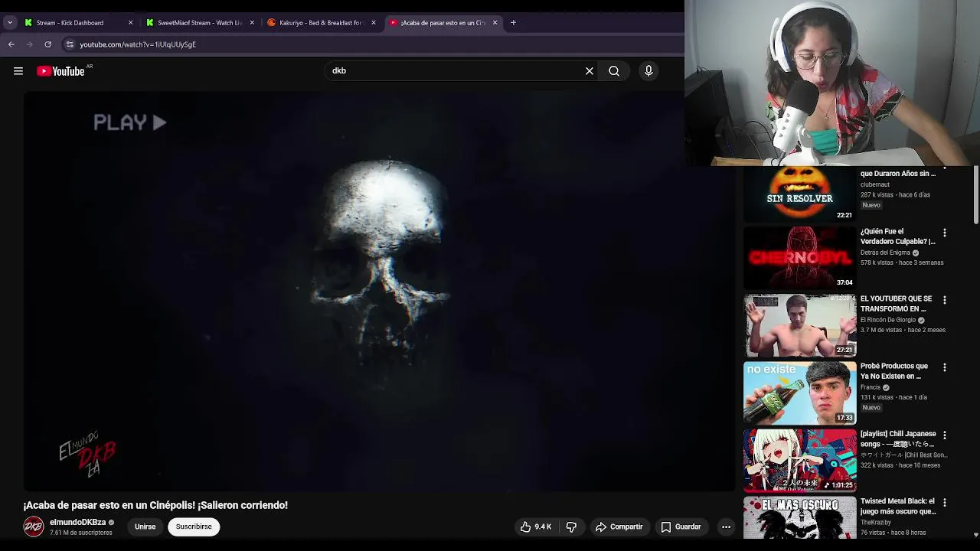Open channel Detrás del Enigma
This screenshot has height=551, width=980.
[885, 253]
